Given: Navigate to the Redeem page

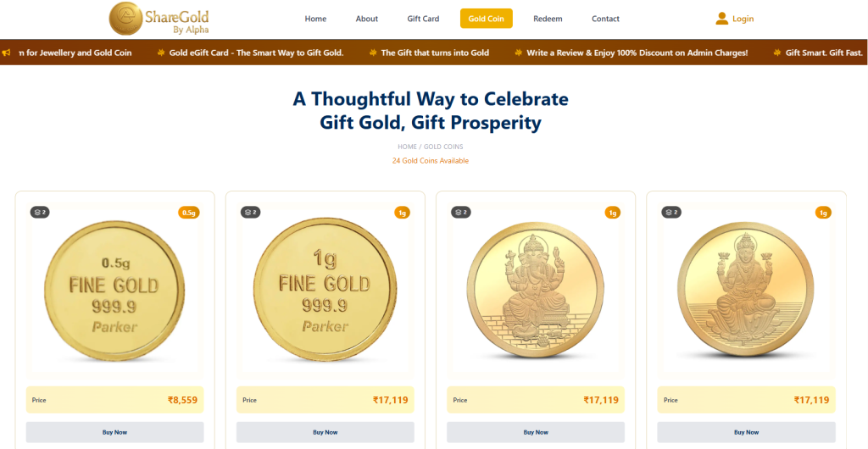Looking at the screenshot, I should point(548,19).
